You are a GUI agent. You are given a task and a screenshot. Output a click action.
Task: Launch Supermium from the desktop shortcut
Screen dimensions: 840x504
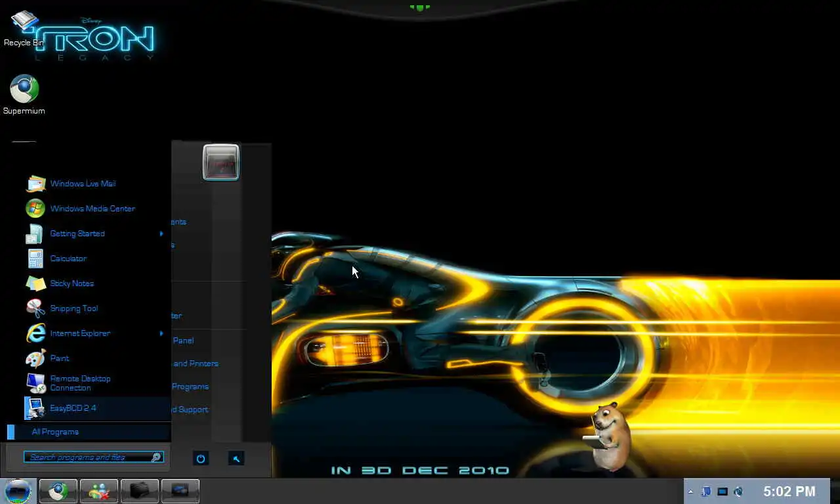[24, 95]
